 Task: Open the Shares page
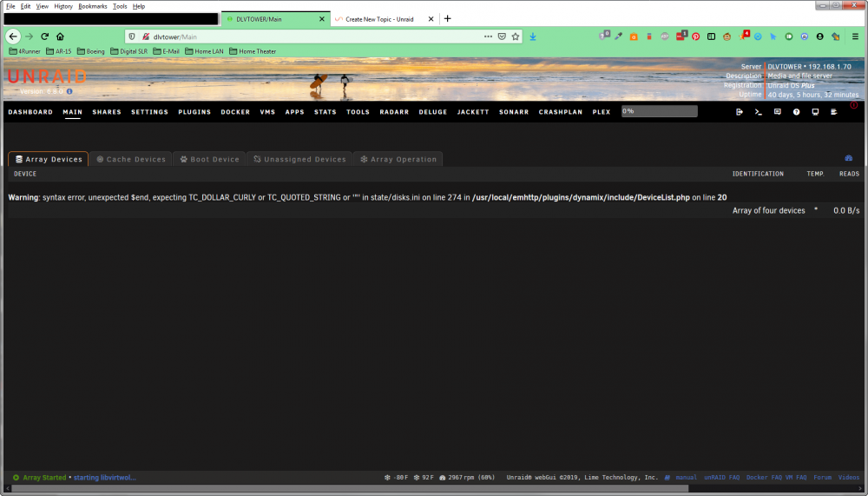click(107, 112)
